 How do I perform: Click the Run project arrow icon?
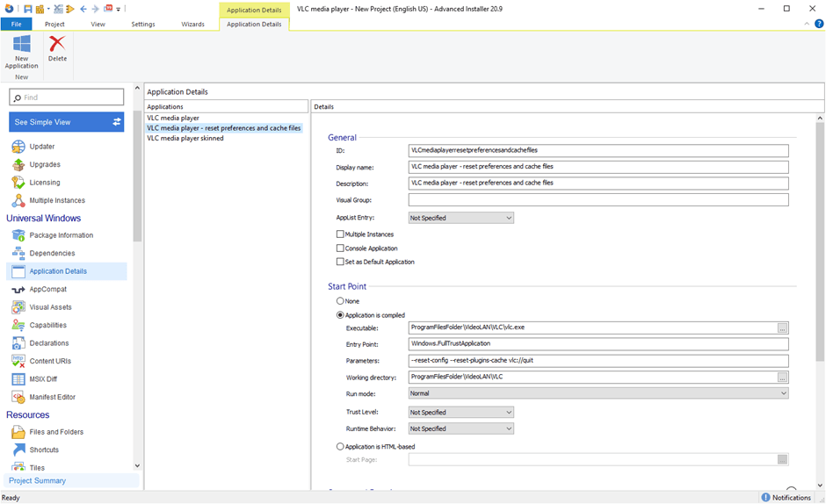[x=70, y=9]
